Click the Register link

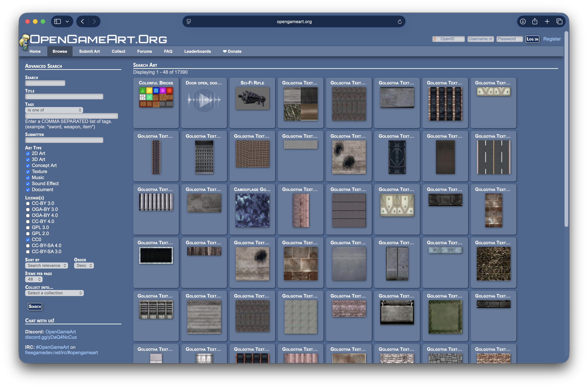click(x=552, y=39)
